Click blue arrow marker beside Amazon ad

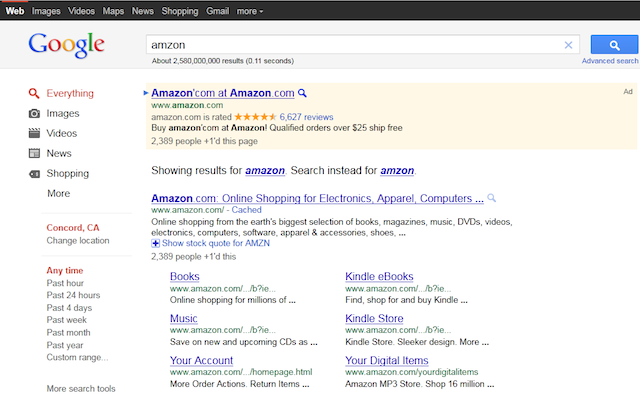click(146, 93)
